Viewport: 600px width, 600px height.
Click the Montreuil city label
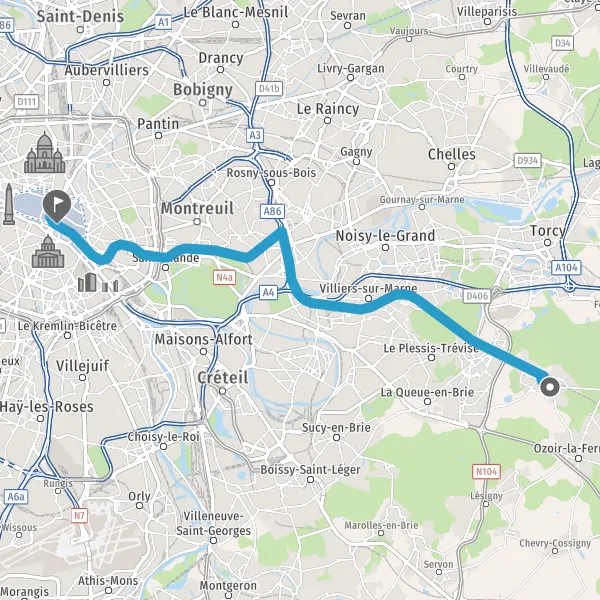(x=197, y=209)
